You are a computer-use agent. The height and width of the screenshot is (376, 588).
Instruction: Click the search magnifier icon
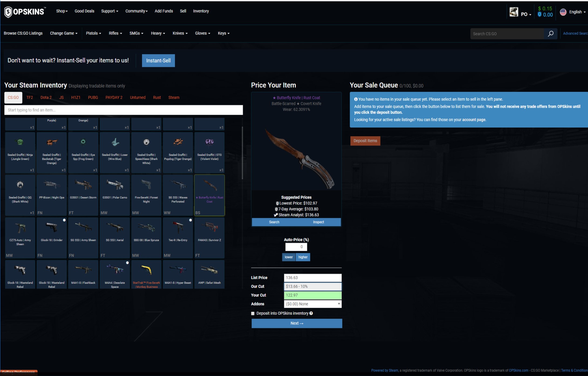pyautogui.click(x=550, y=34)
